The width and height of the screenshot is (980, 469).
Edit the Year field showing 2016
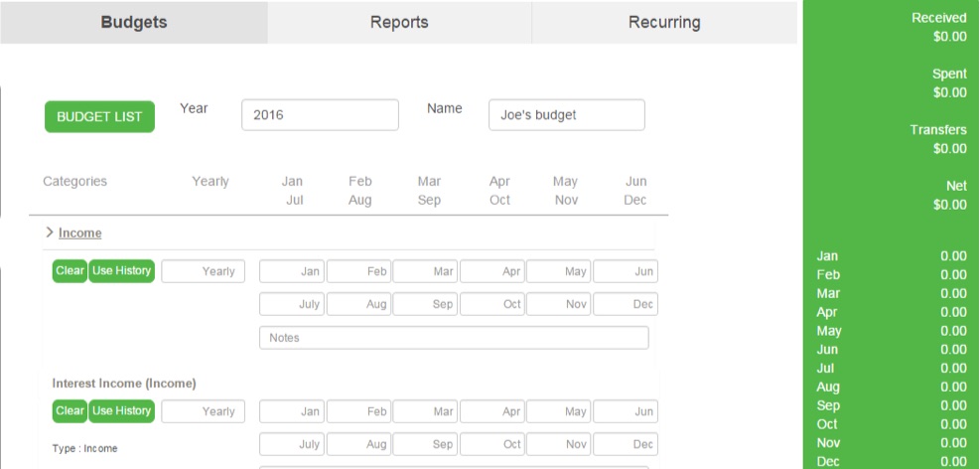pyautogui.click(x=320, y=115)
